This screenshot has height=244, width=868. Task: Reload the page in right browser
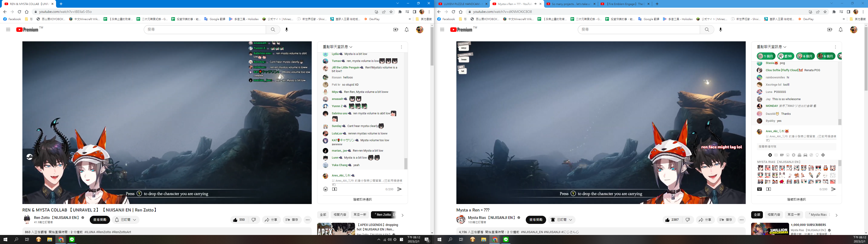click(453, 12)
